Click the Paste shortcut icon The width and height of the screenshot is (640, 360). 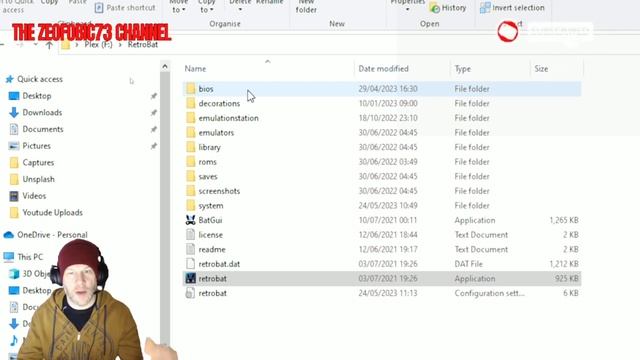(x=99, y=8)
